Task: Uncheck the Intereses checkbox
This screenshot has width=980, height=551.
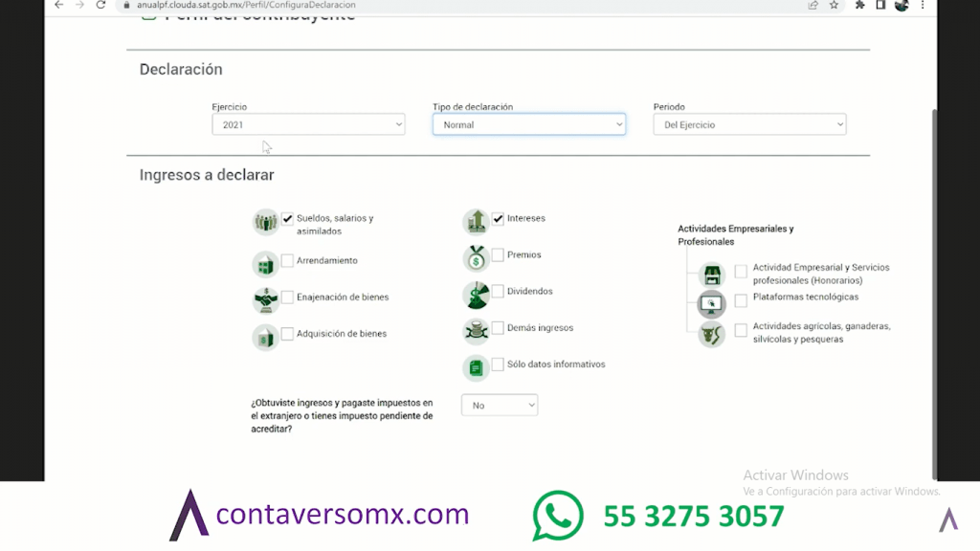Action: click(498, 219)
